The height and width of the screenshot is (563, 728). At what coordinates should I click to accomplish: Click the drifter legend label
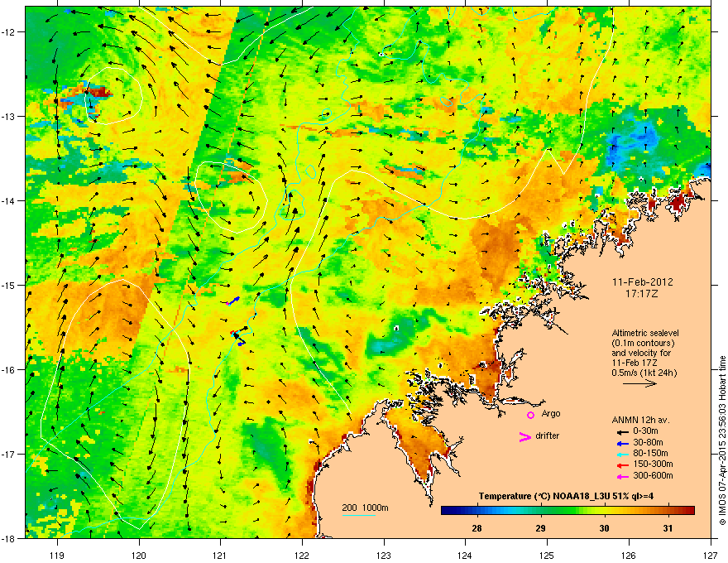[548, 435]
